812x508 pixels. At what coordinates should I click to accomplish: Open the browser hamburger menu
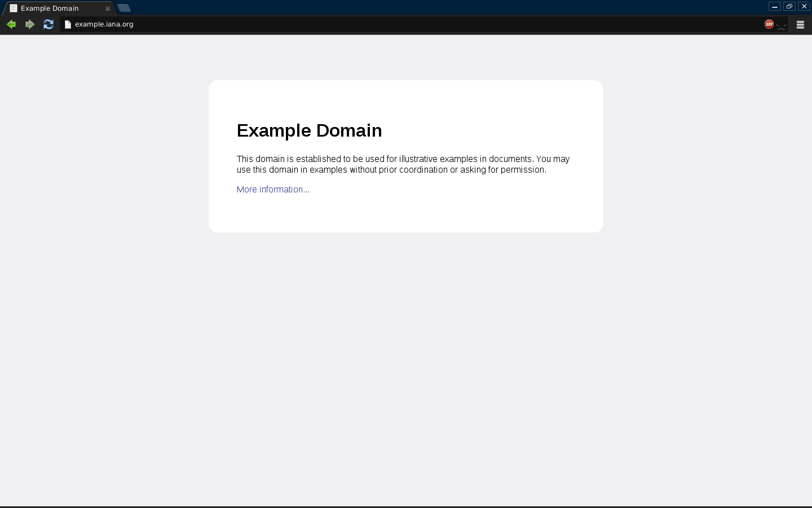click(800, 24)
